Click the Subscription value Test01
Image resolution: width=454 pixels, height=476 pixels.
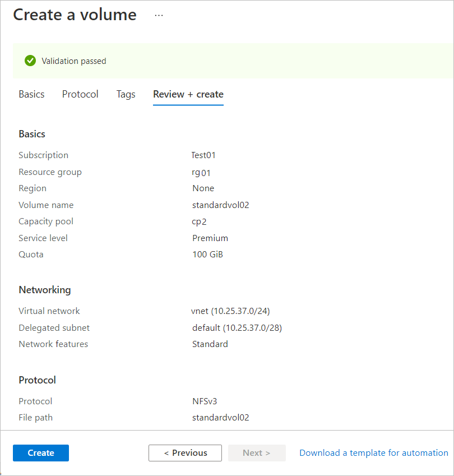pyautogui.click(x=204, y=155)
